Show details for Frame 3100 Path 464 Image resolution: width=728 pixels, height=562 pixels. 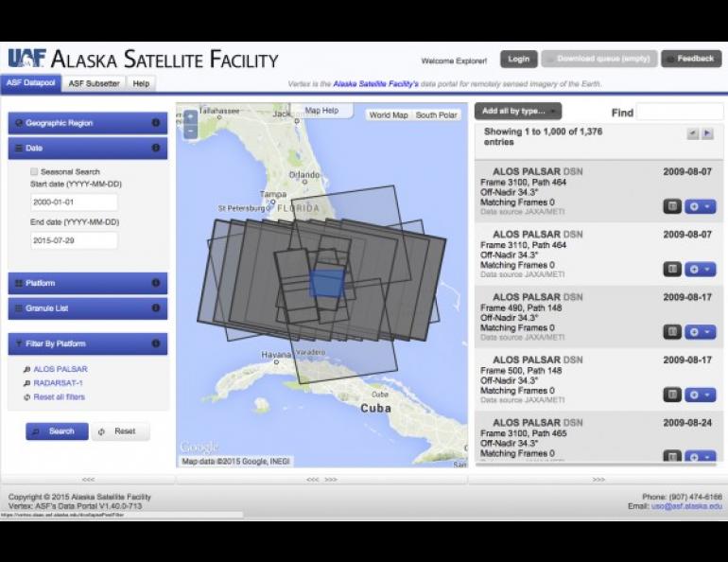672,206
